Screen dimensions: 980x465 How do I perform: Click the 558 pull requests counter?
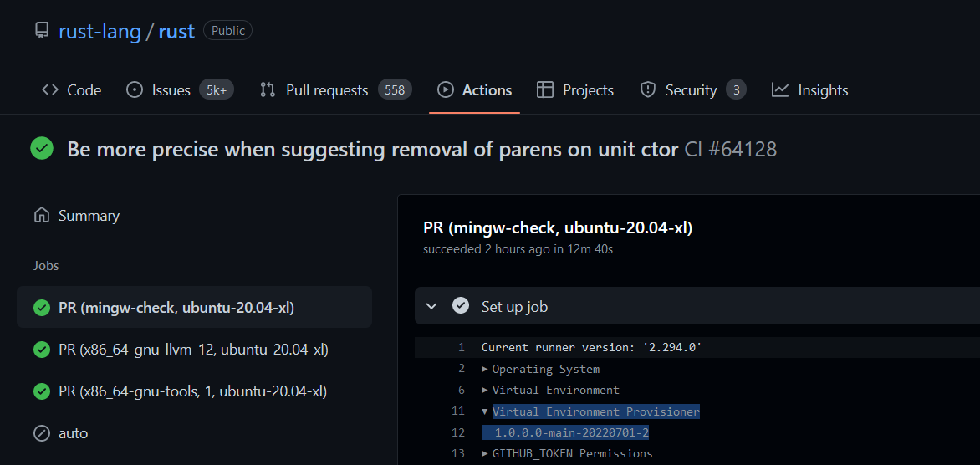click(395, 90)
